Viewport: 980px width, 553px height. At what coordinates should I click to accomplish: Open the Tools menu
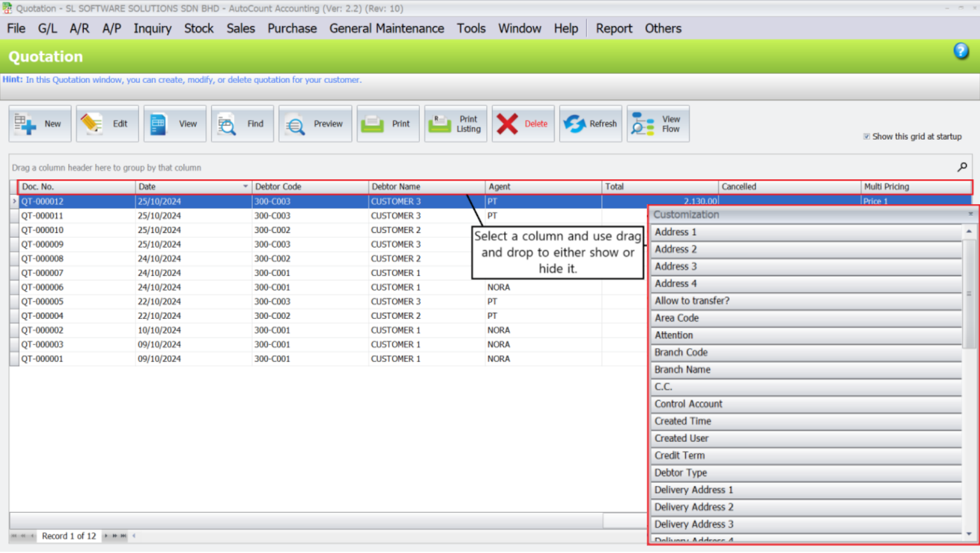[x=471, y=29]
